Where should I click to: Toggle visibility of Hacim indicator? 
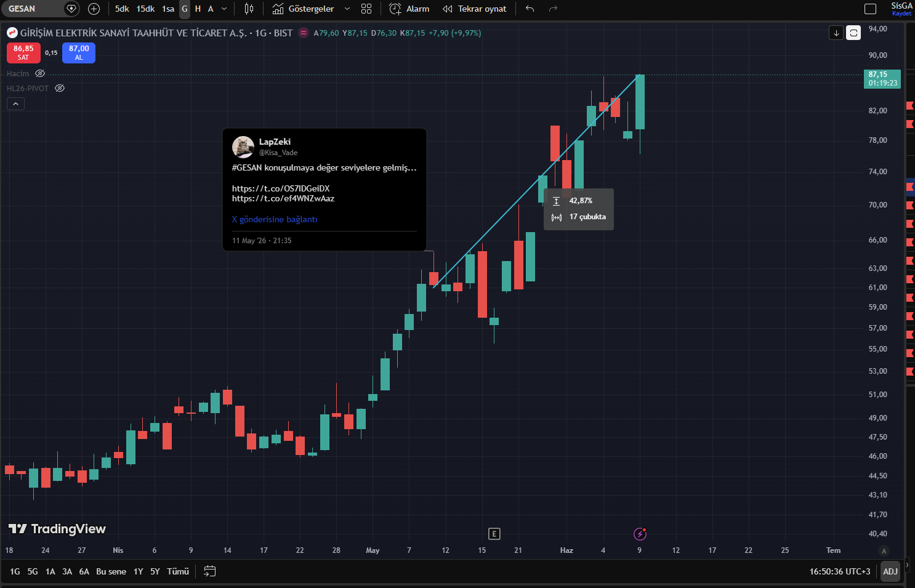point(40,73)
